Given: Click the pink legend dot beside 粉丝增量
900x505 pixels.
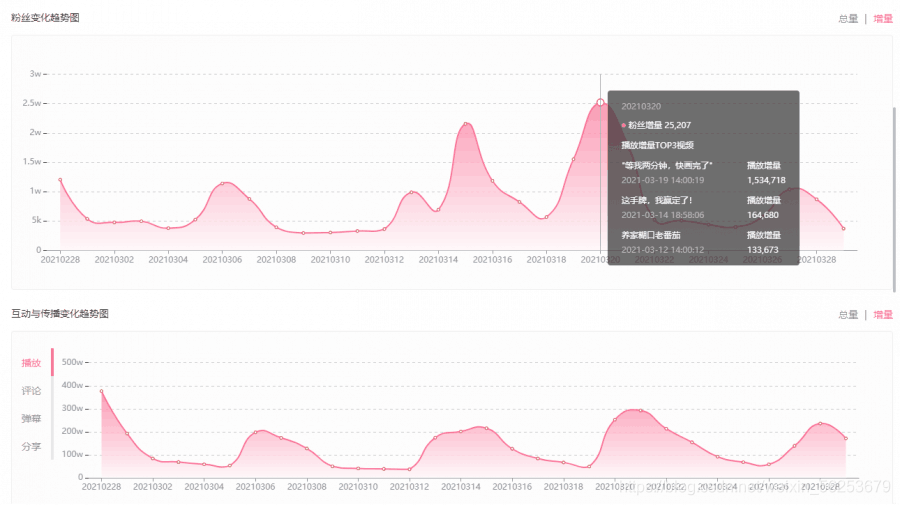Looking at the screenshot, I should [623, 125].
